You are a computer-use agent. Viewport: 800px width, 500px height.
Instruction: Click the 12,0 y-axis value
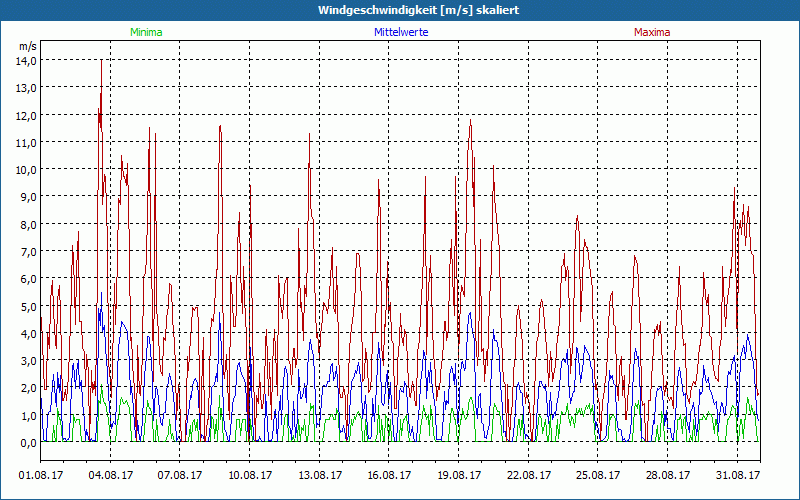pyautogui.click(x=26, y=115)
